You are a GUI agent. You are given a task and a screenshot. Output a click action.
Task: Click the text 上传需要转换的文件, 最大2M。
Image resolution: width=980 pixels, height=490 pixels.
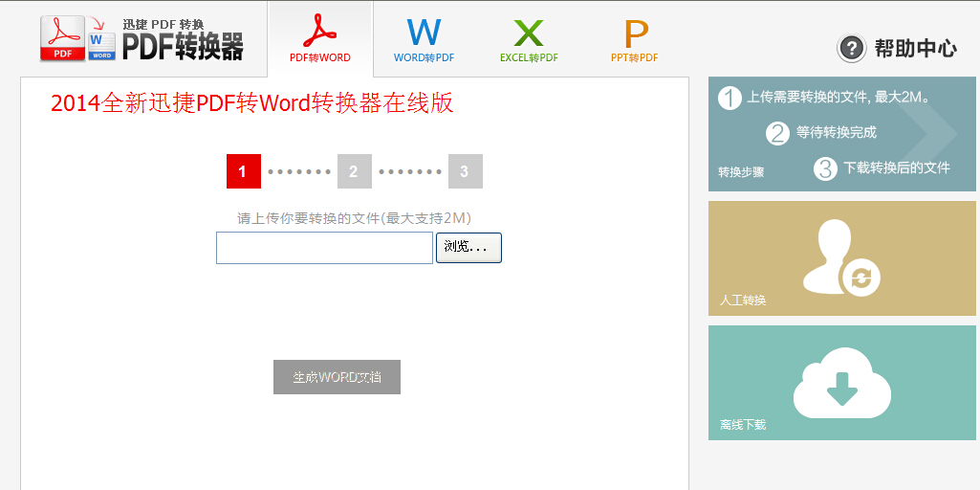pyautogui.click(x=839, y=98)
